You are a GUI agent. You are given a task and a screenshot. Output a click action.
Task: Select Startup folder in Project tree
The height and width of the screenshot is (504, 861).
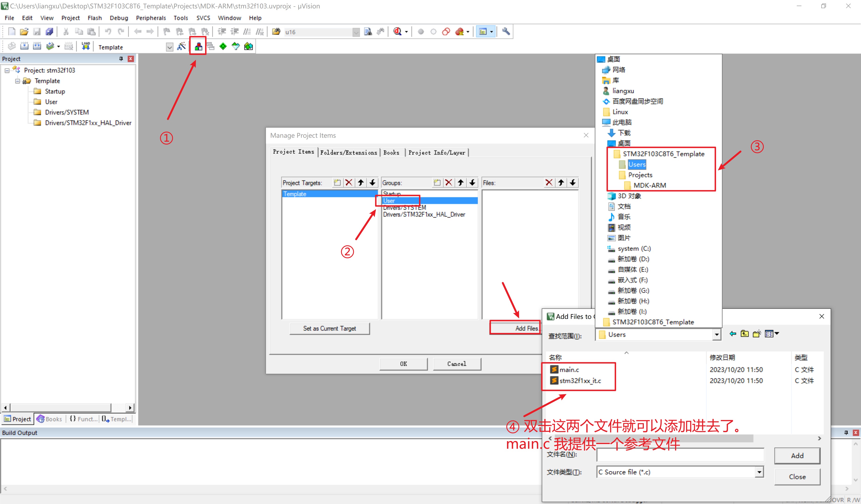point(55,91)
